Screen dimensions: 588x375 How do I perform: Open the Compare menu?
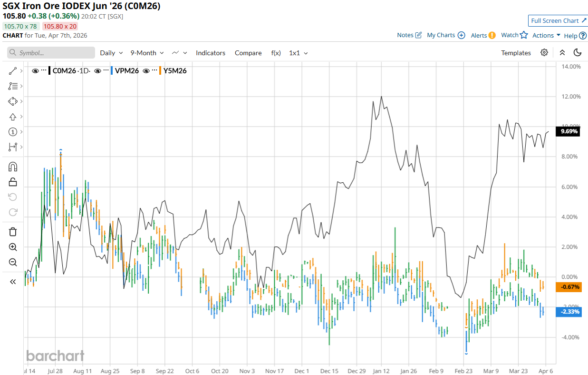pos(248,53)
